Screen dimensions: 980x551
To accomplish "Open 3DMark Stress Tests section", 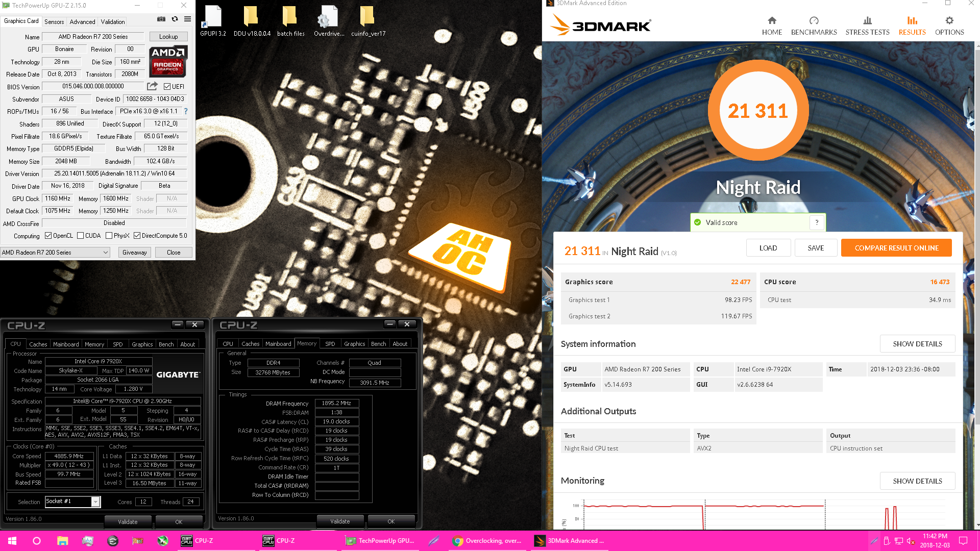I will pos(867,26).
